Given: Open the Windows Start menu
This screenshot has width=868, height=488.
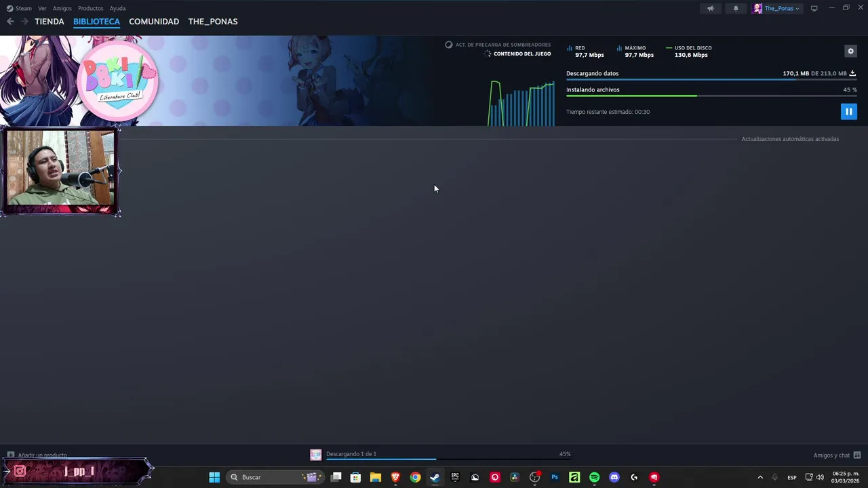Looking at the screenshot, I should [214, 477].
